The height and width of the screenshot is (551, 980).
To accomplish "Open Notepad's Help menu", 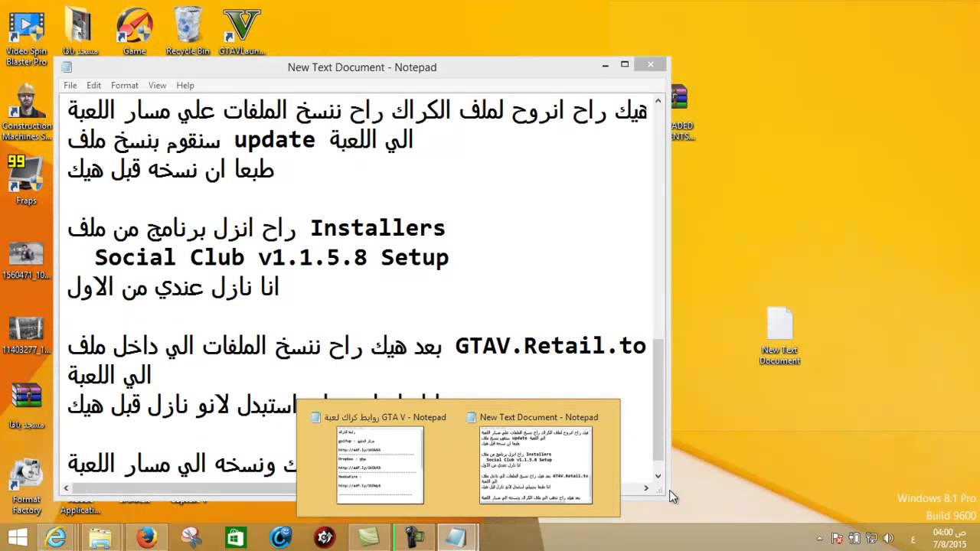I will click(185, 86).
